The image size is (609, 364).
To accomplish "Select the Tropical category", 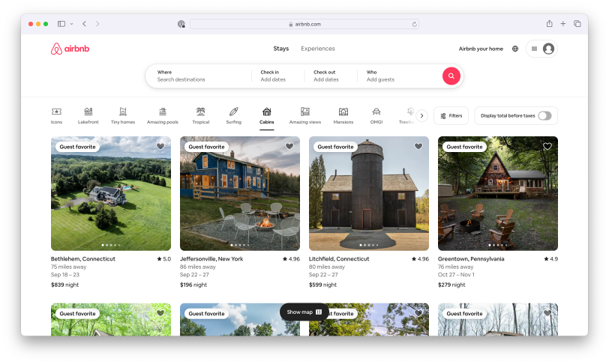I will [x=201, y=115].
